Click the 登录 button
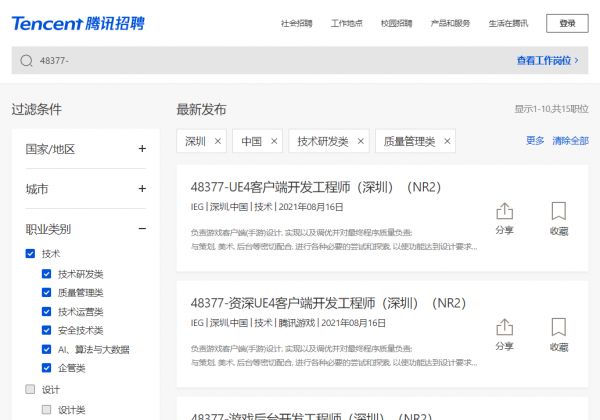The height and width of the screenshot is (420, 600). pyautogui.click(x=567, y=23)
